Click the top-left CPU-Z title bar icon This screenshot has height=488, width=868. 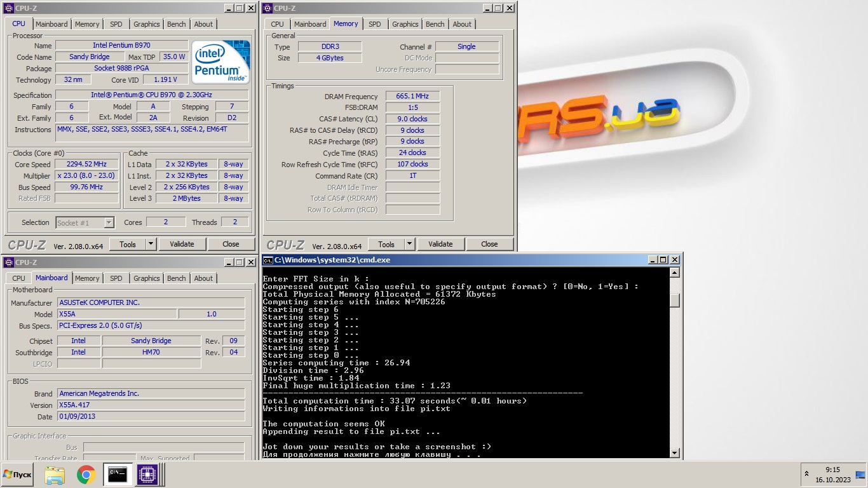9,8
